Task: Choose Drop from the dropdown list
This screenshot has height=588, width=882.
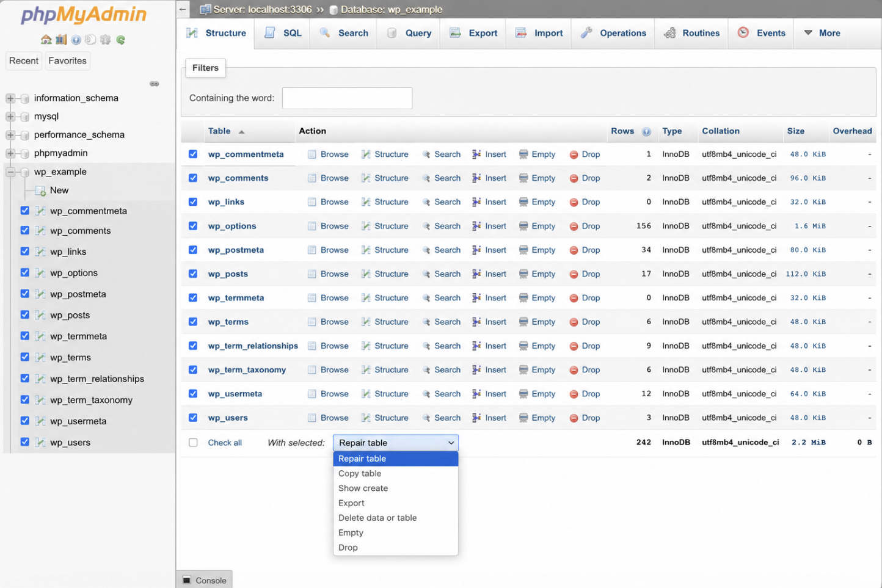Action: click(396, 548)
